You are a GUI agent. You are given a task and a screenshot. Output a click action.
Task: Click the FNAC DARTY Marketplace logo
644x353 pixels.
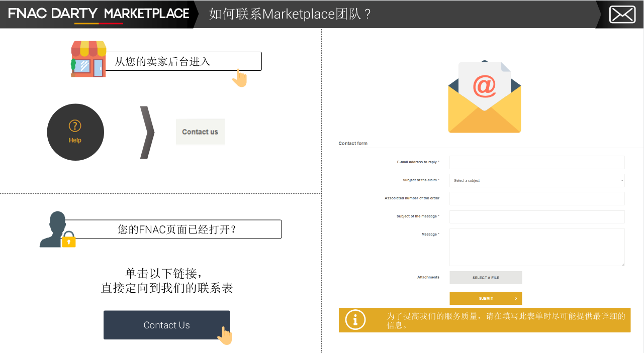click(x=99, y=14)
